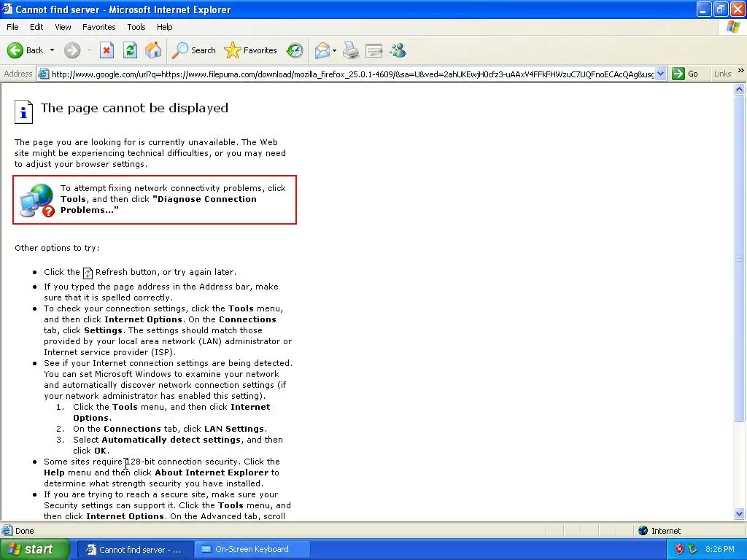The image size is (747, 560).
Task: Click the Internet zone globe in status bar
Action: coord(643,531)
